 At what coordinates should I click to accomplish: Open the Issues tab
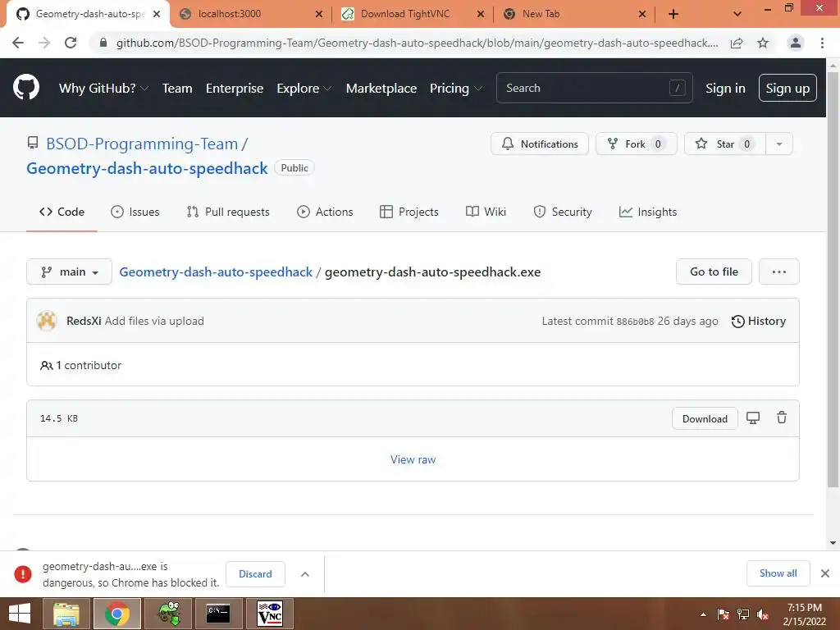pos(135,212)
